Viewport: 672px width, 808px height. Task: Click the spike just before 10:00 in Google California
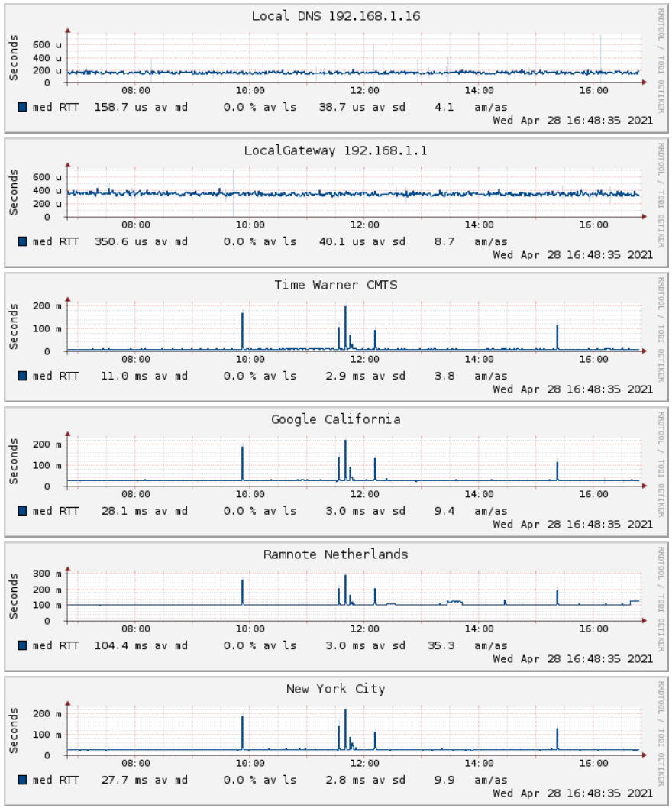(x=242, y=458)
